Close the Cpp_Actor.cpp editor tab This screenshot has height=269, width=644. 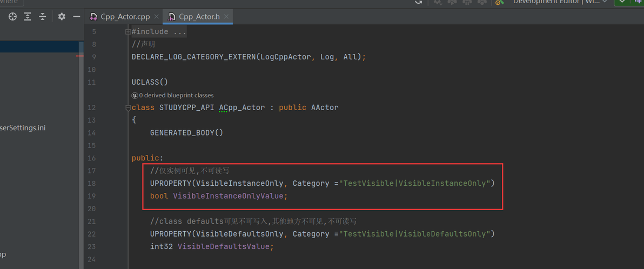pyautogui.click(x=157, y=17)
